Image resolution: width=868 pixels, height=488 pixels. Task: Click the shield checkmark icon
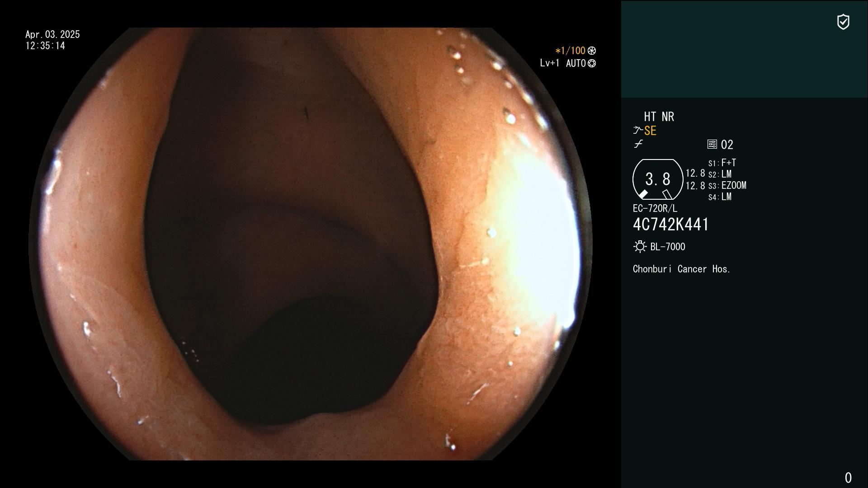click(843, 22)
